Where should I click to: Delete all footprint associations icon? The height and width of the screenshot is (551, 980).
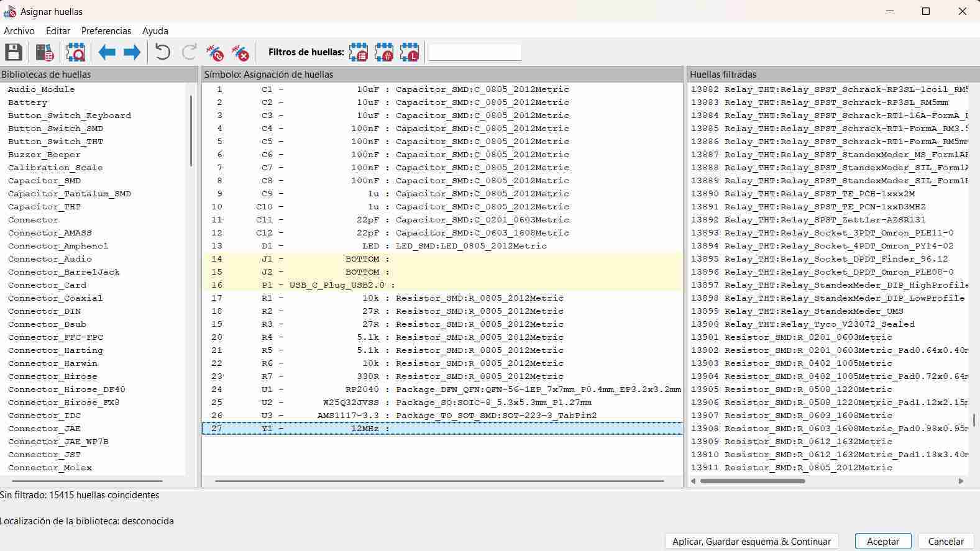tap(240, 52)
